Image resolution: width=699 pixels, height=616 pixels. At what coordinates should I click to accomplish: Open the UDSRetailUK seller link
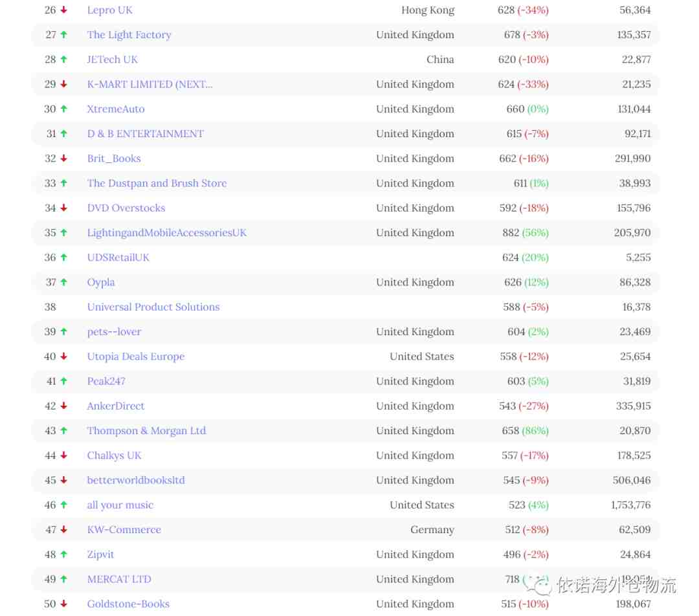(x=118, y=258)
